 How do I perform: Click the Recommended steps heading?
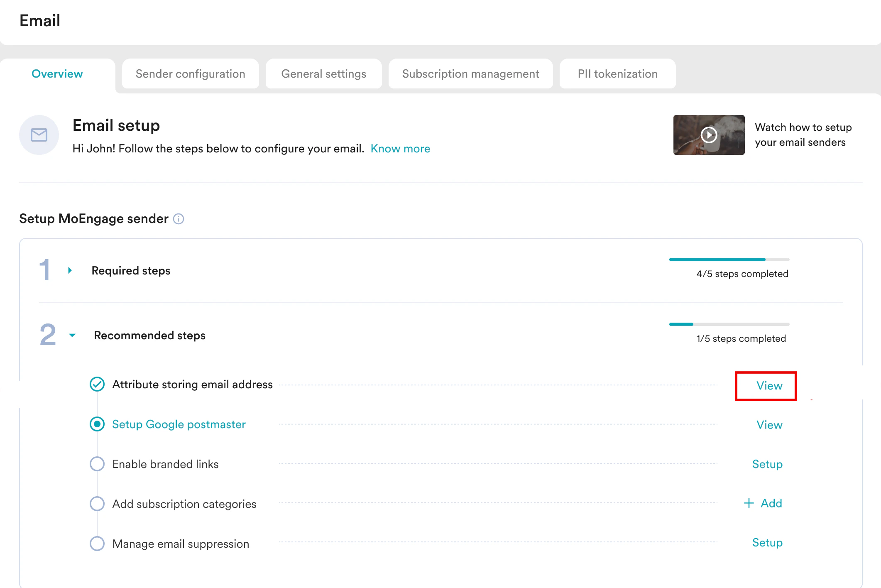coord(149,335)
